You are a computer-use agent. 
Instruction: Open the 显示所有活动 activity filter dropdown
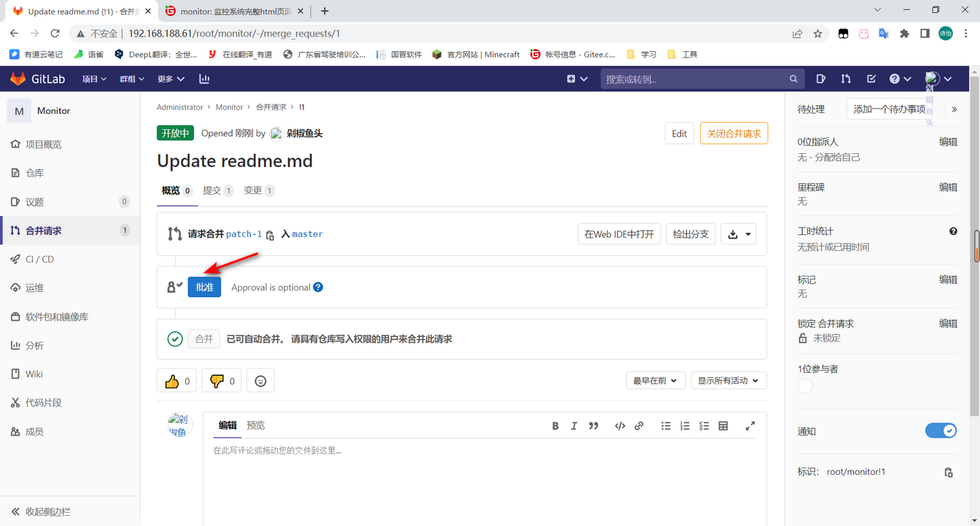click(x=728, y=380)
